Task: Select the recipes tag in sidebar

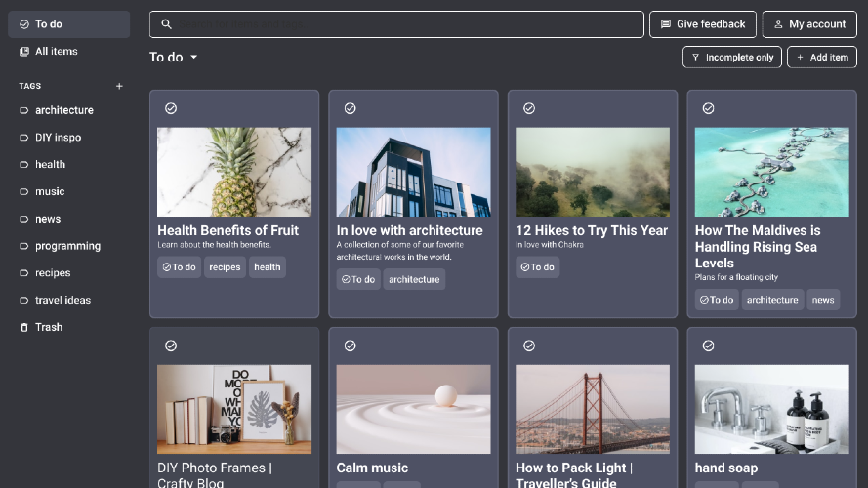Action: coord(68,273)
